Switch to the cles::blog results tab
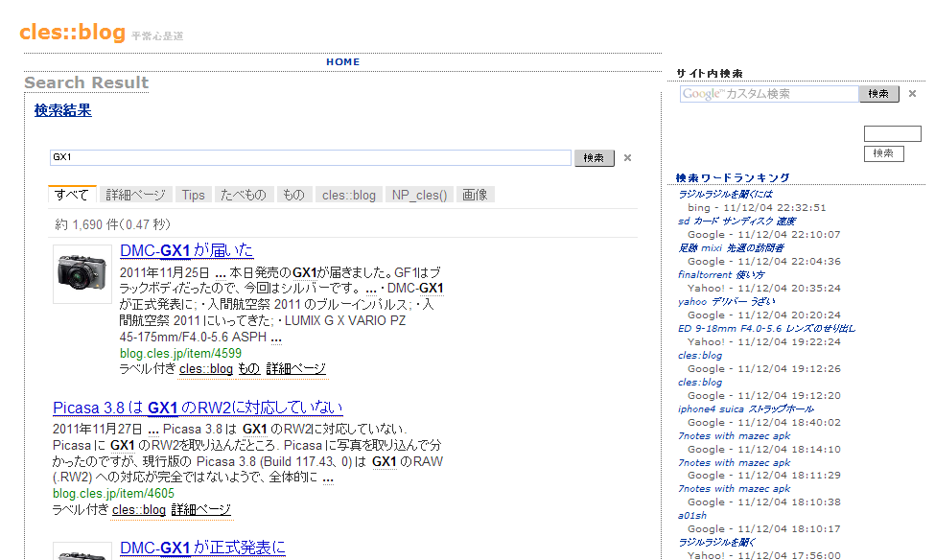Viewport: 935px width, 560px height. pyautogui.click(x=349, y=195)
